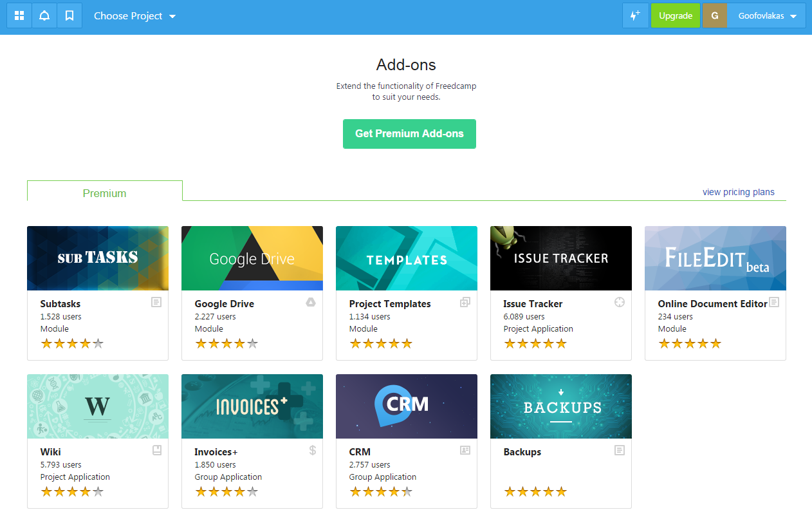Click the Issue Tracker banner image
Screen dimensions: 812x512
(561, 258)
